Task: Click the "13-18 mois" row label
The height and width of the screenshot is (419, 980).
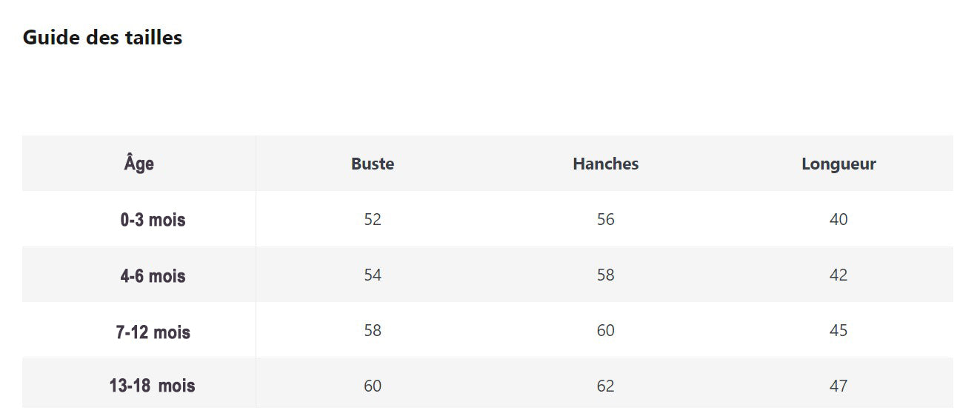Action: 153,386
